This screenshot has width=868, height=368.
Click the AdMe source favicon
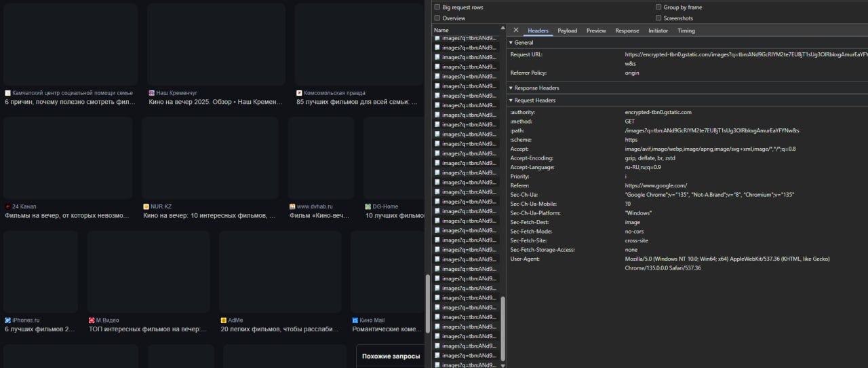click(x=224, y=320)
